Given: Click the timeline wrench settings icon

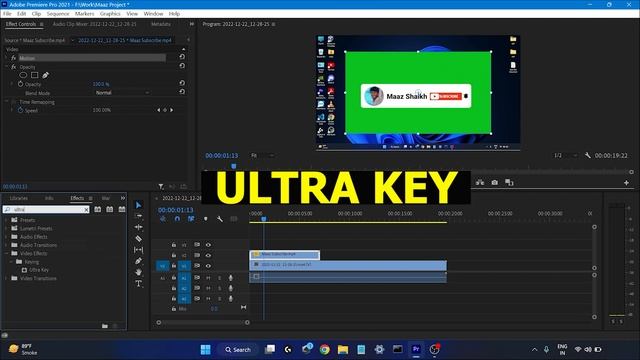Looking at the screenshot, I should [220, 219].
